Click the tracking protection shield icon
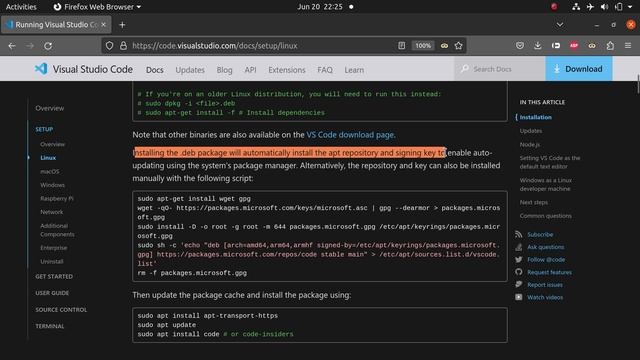The image size is (640, 360). click(109, 46)
